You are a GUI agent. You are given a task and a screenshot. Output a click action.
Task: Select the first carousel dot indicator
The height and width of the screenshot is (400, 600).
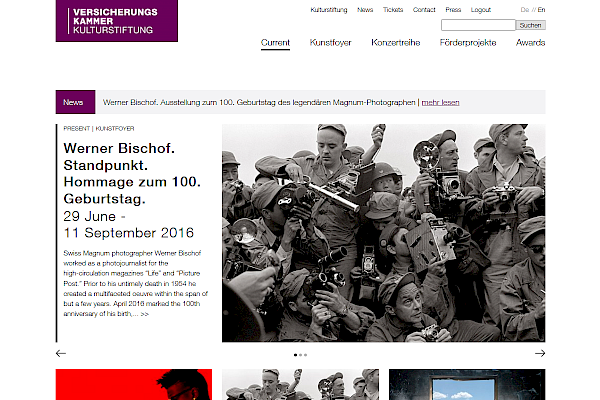tap(295, 355)
